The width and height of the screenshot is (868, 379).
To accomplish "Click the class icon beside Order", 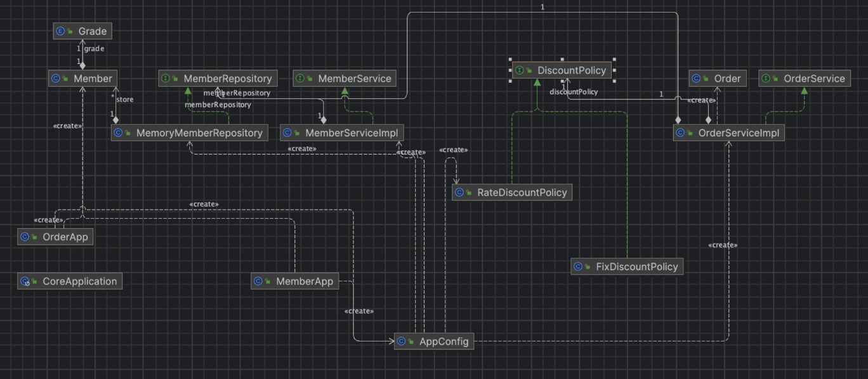I will click(x=696, y=79).
